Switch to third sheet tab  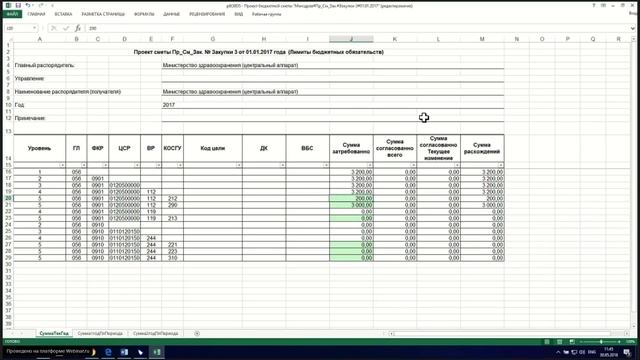[156, 333]
